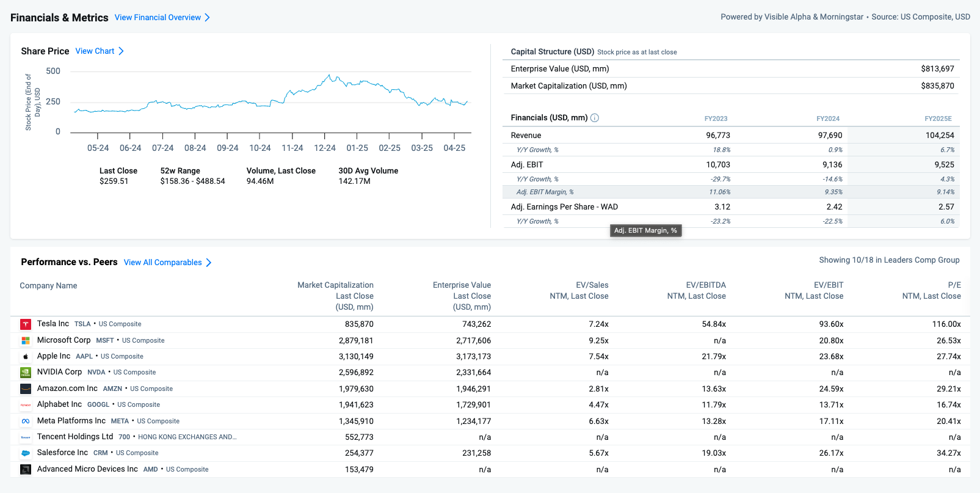
Task: Open the View Chart link
Action: click(95, 51)
